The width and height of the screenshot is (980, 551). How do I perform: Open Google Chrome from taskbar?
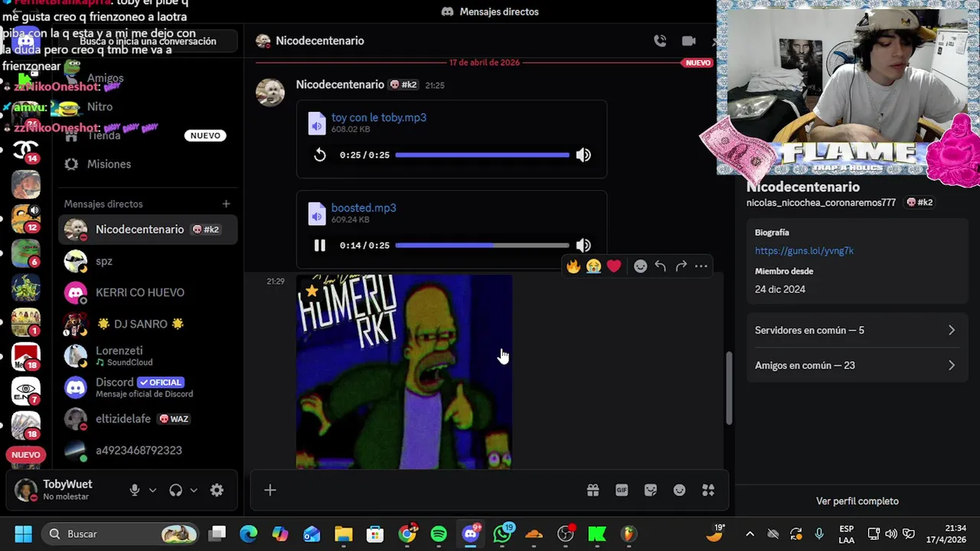(x=408, y=534)
